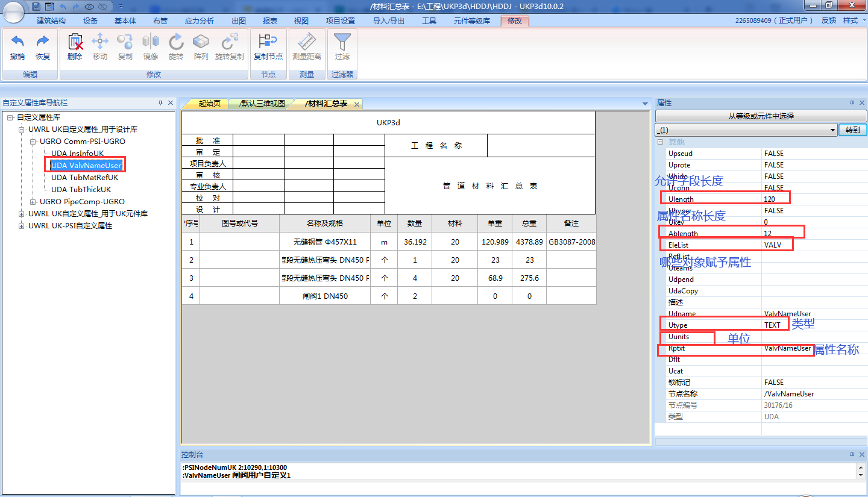Click the 从等级或元件中选择 button
The image size is (868, 497).
(x=761, y=116)
